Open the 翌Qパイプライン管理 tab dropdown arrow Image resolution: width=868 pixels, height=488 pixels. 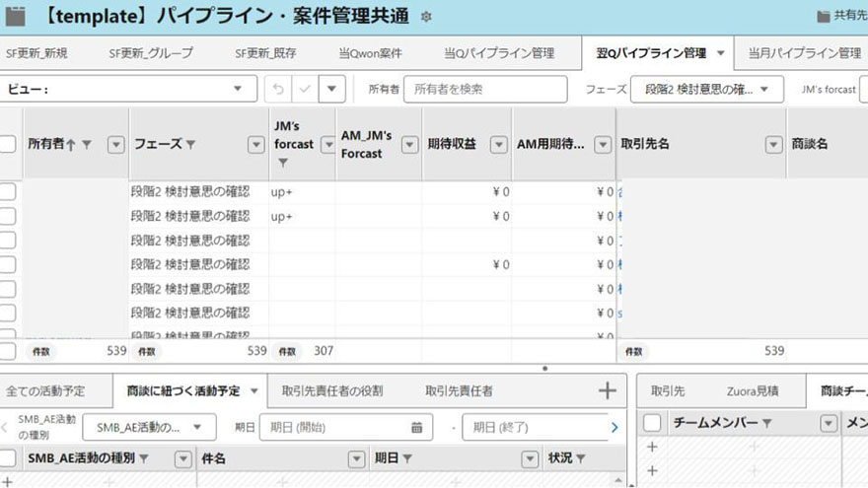coord(721,53)
